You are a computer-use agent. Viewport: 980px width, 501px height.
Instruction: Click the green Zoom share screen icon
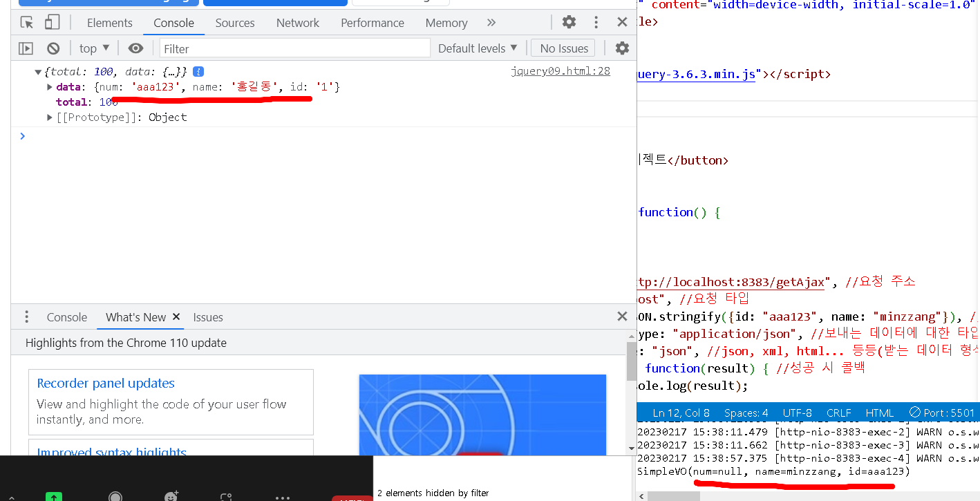pyautogui.click(x=53, y=496)
